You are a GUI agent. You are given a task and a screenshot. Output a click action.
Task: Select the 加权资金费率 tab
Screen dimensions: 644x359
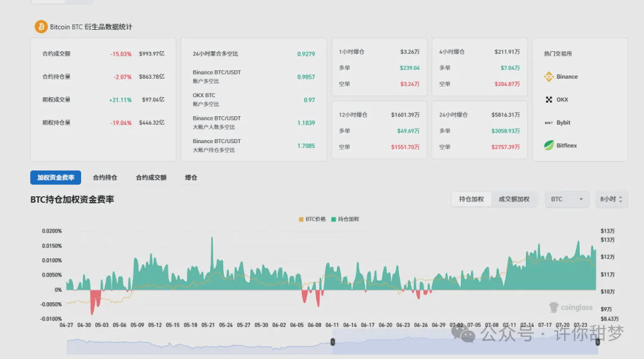pos(55,178)
